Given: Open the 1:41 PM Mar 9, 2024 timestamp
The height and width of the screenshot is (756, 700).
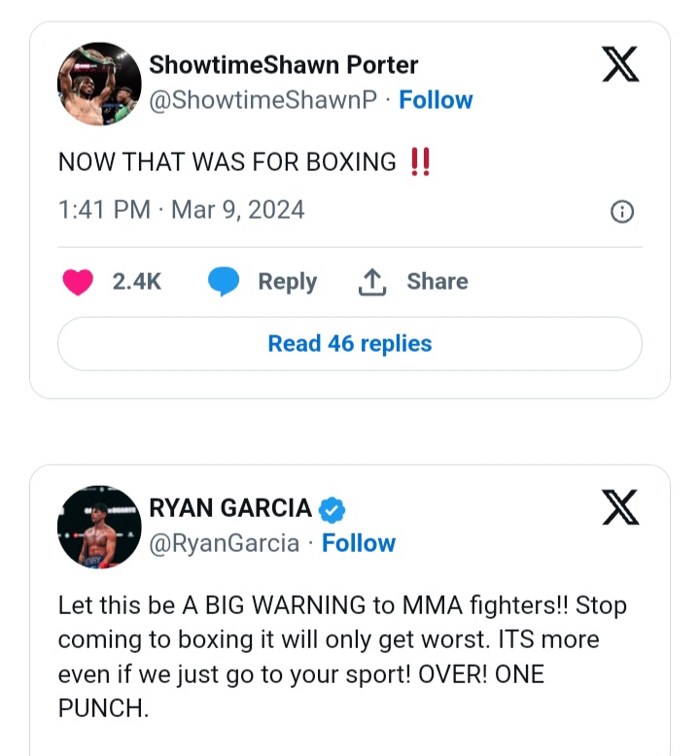Looking at the screenshot, I should tap(182, 210).
